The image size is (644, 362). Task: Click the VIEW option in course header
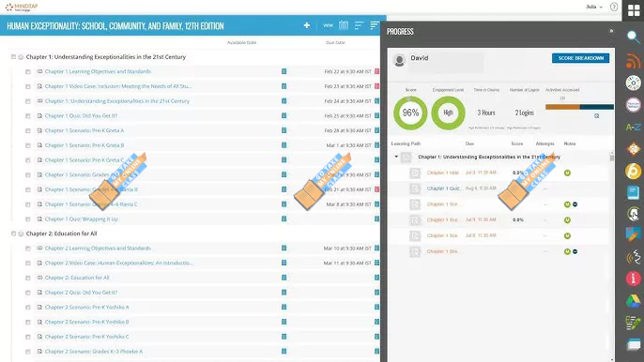pos(328,25)
